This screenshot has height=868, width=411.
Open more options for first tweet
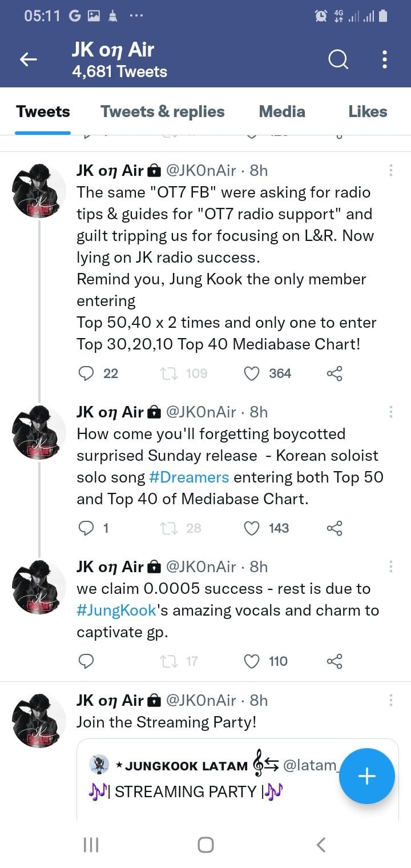(x=391, y=171)
